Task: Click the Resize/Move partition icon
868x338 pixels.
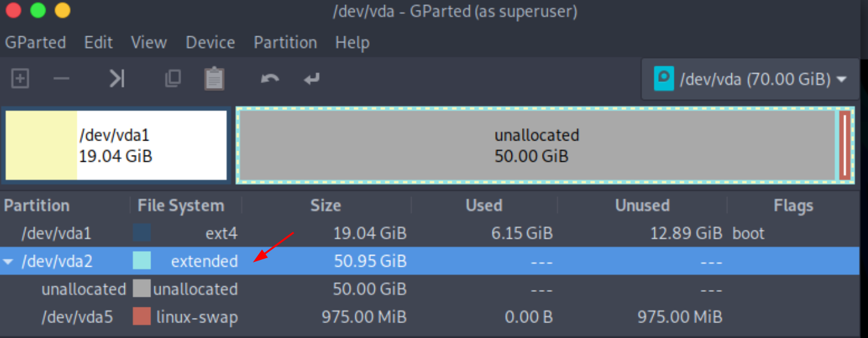Action: (x=117, y=79)
